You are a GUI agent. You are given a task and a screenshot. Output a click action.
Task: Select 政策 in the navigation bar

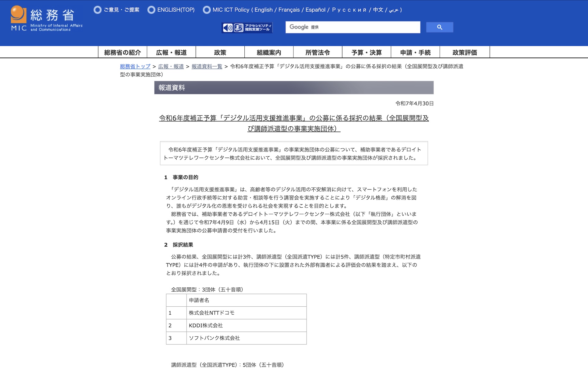(220, 52)
